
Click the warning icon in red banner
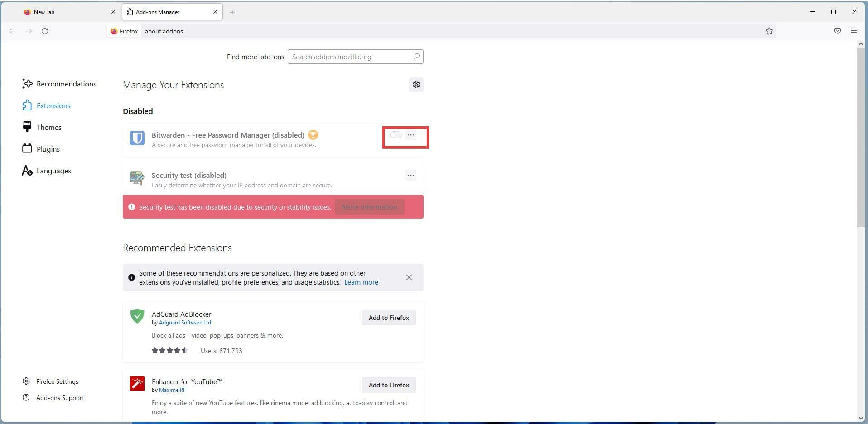point(131,207)
